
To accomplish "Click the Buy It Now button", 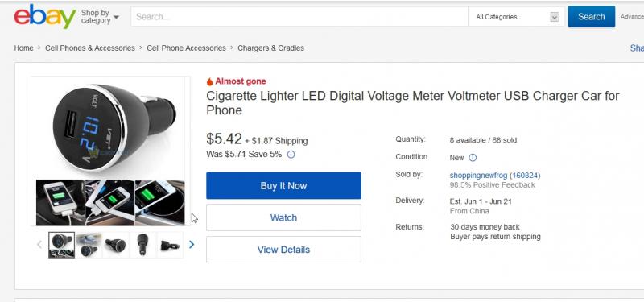I will [283, 186].
